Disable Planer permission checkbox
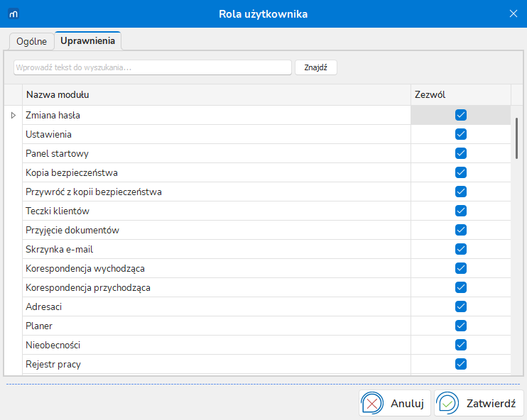 coord(461,326)
